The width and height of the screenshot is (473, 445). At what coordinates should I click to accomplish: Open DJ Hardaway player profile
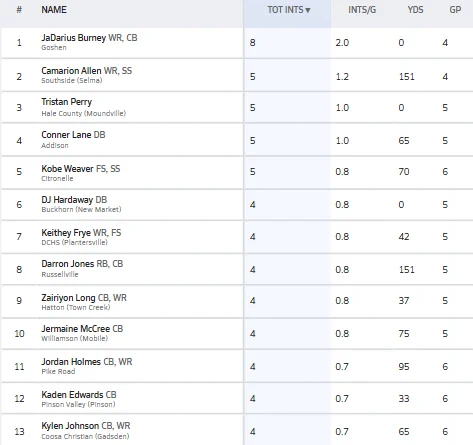click(x=67, y=200)
